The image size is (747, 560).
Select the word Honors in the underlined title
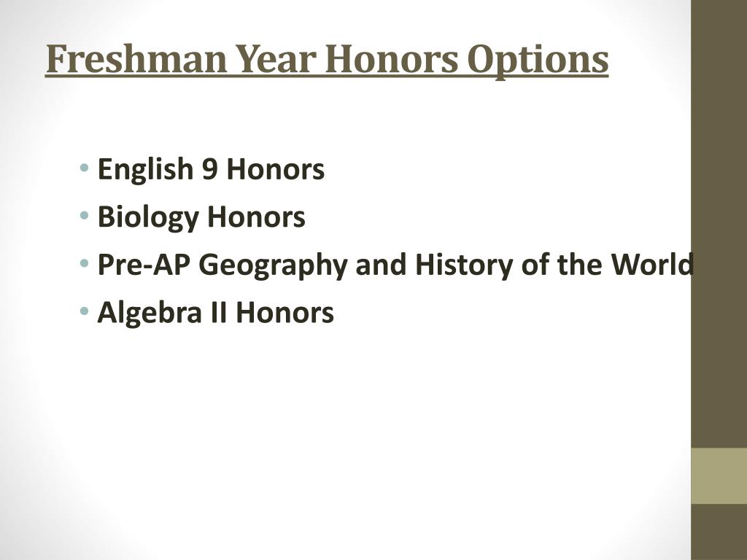(392, 59)
